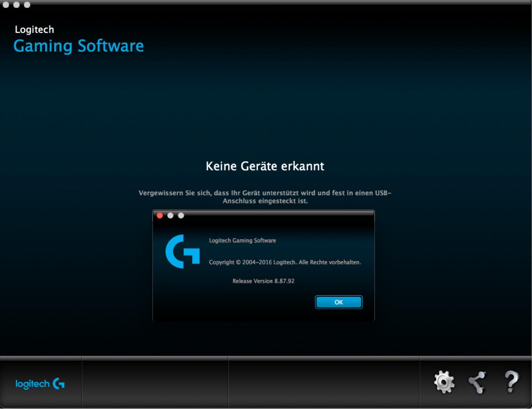Click the copyright 2004-2016 Logitech line
Image resolution: width=532 pixels, height=409 pixels.
coord(285,262)
